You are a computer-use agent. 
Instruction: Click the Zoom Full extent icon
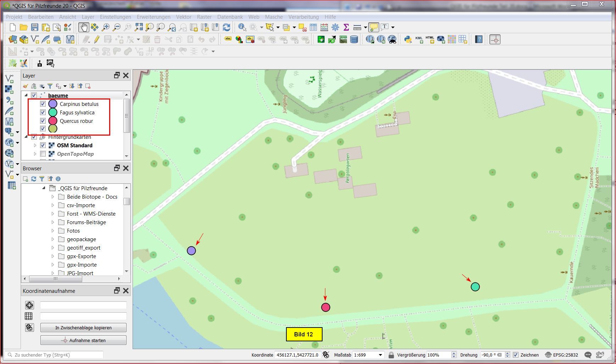click(139, 27)
